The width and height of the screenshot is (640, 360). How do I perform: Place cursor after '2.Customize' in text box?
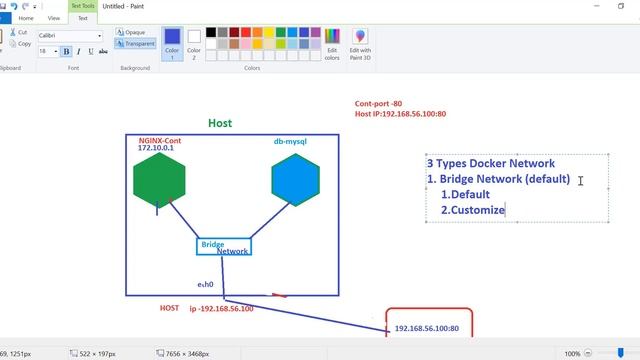[505, 210]
